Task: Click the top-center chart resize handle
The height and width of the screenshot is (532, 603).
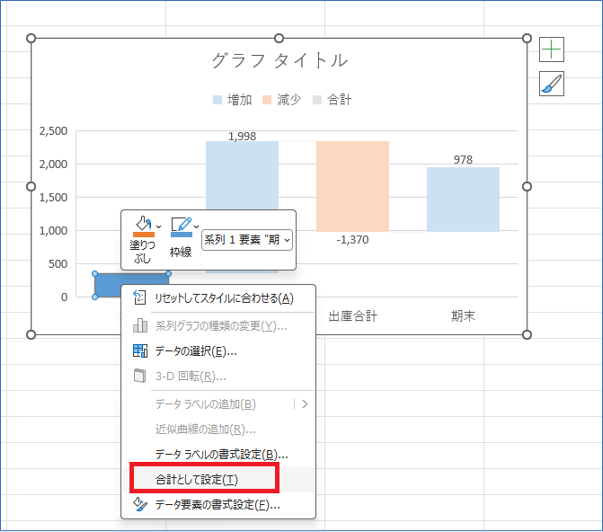Action: pos(279,38)
